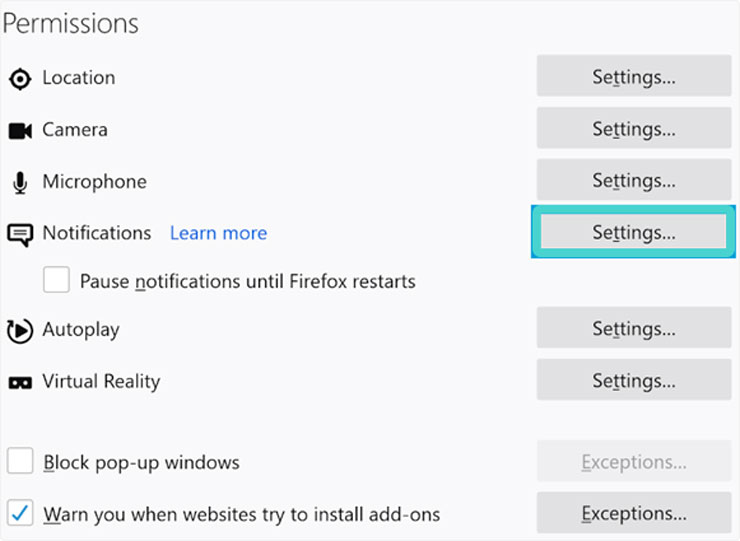Image resolution: width=740 pixels, height=541 pixels.
Task: Click the pop-up windows Exceptions button
Action: (x=634, y=461)
